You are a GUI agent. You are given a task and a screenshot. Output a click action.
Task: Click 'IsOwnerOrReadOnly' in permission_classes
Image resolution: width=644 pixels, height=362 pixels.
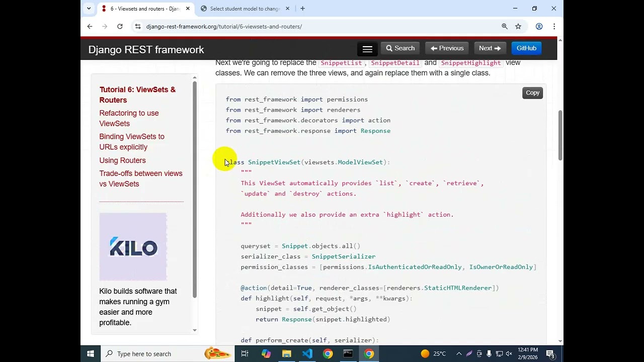501,267
